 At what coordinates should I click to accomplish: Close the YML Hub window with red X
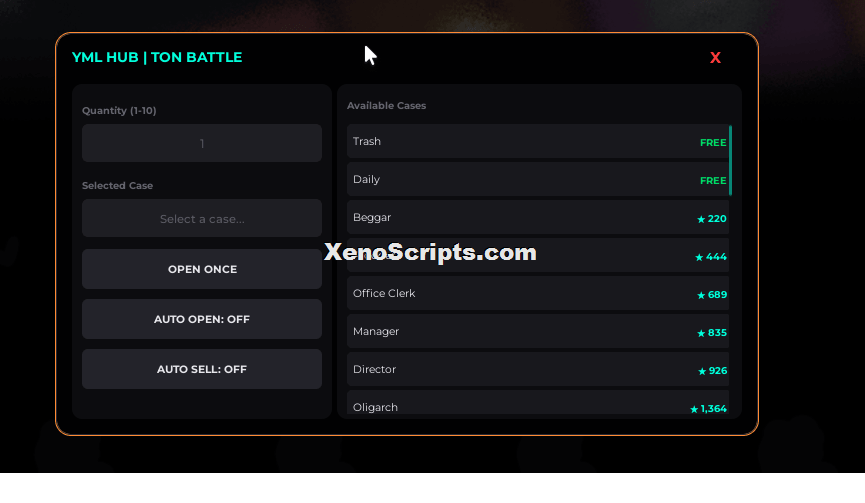click(x=715, y=58)
